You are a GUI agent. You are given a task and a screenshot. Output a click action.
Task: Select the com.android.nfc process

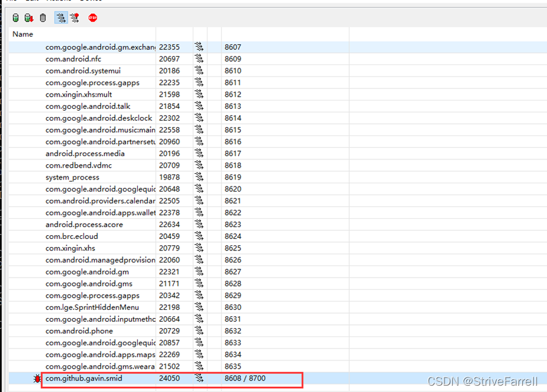73,59
